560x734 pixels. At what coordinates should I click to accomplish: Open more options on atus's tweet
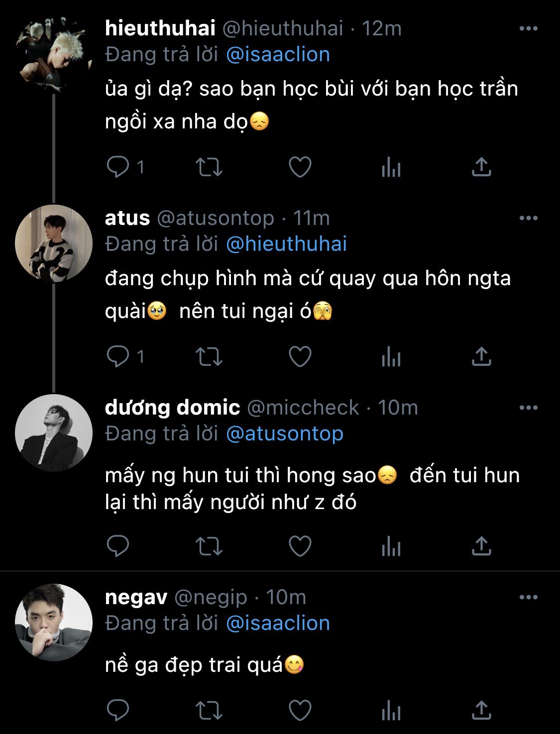point(528,218)
